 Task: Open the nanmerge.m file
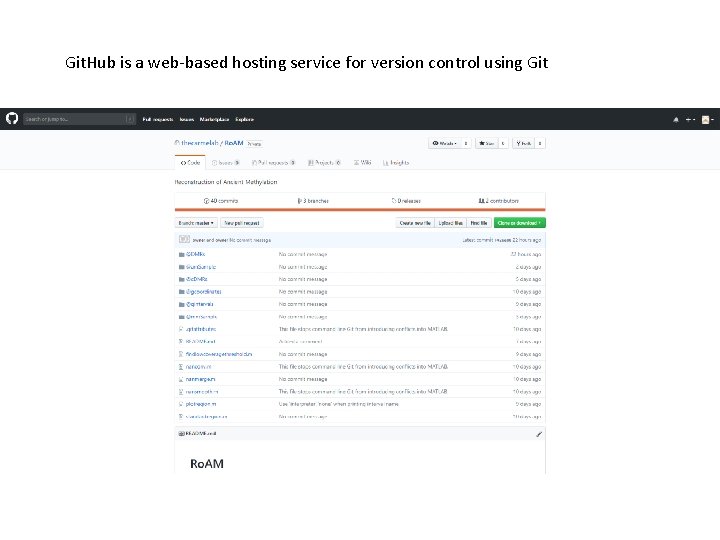(200, 379)
